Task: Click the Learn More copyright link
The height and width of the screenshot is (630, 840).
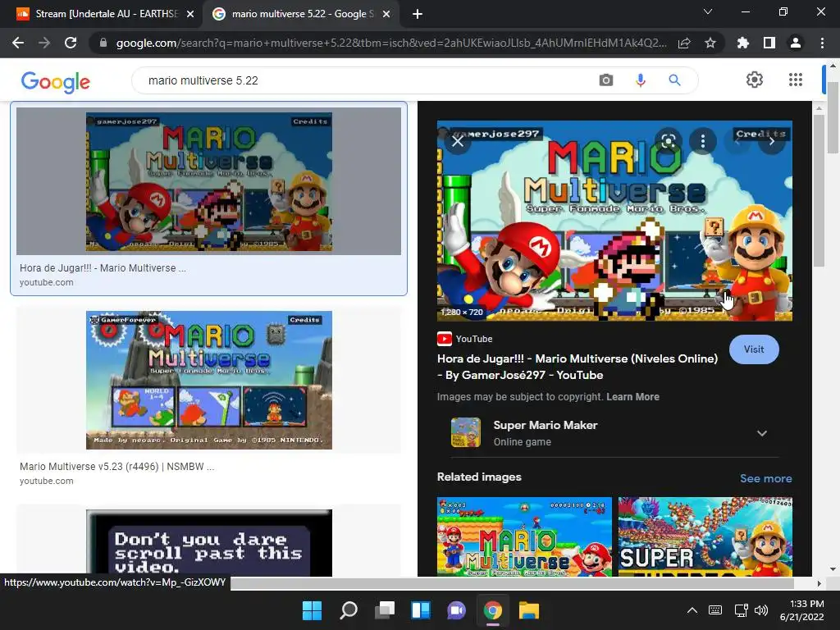Action: 632,397
